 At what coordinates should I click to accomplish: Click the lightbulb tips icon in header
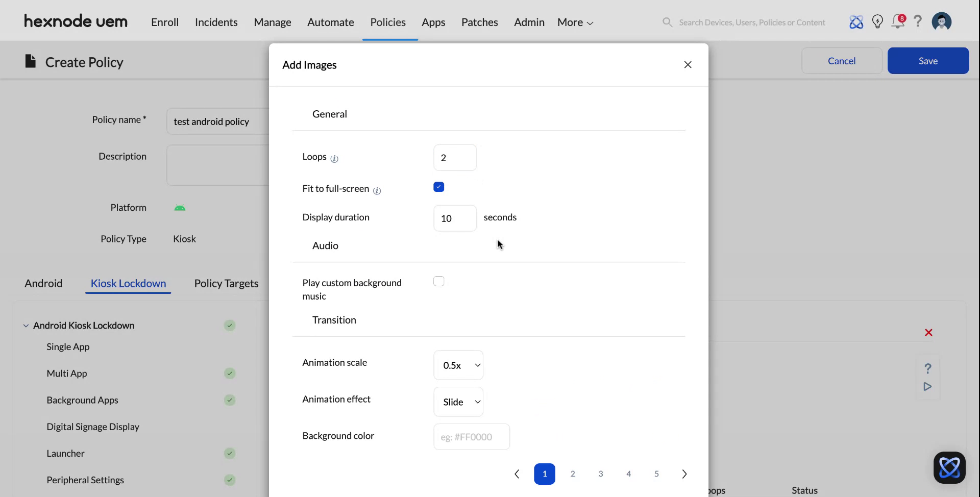coord(877,21)
